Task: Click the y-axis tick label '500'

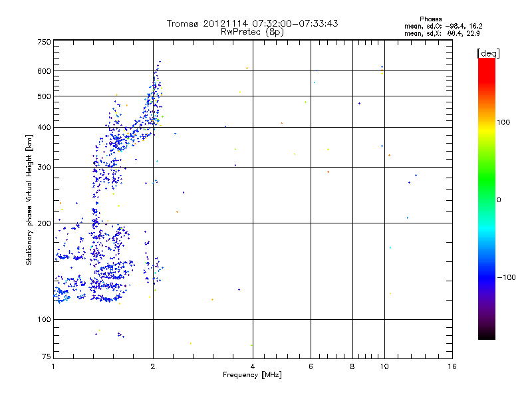Action: (x=44, y=96)
